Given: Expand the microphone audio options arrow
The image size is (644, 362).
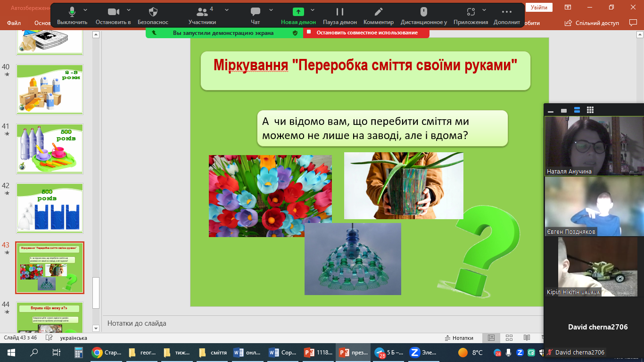Looking at the screenshot, I should coord(85,10).
